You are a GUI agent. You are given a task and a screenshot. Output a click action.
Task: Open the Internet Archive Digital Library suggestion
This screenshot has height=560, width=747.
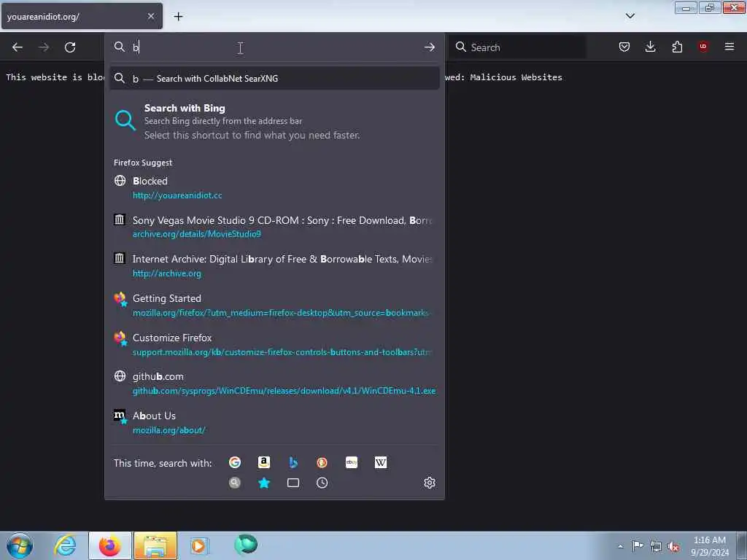pos(274,265)
